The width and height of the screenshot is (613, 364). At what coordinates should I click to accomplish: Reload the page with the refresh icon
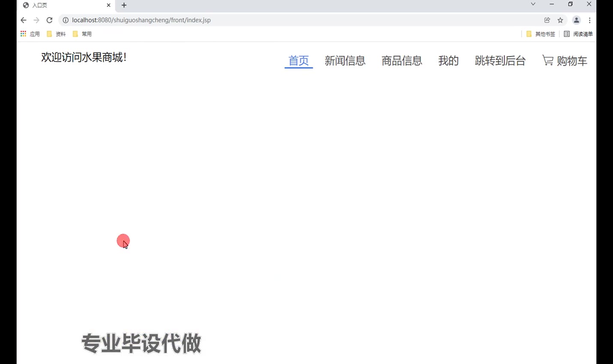(x=49, y=20)
